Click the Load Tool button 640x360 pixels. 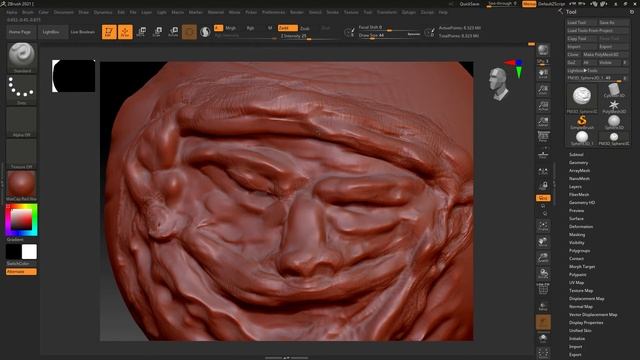coord(581,22)
